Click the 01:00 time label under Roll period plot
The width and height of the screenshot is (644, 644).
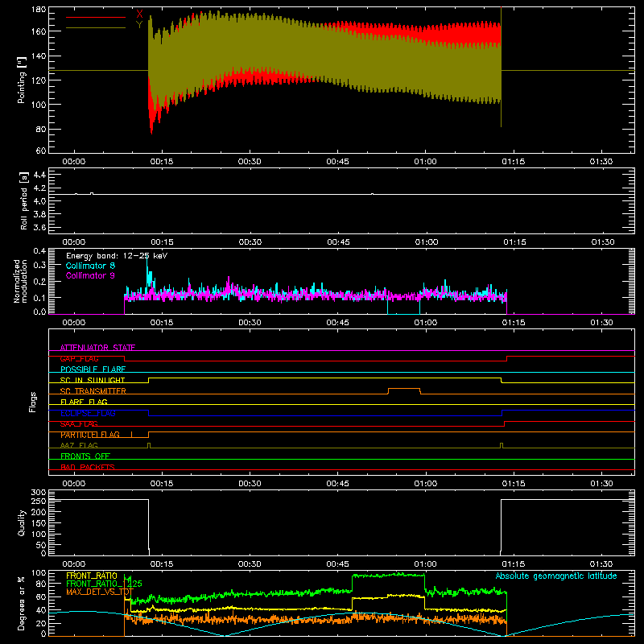pos(427,242)
